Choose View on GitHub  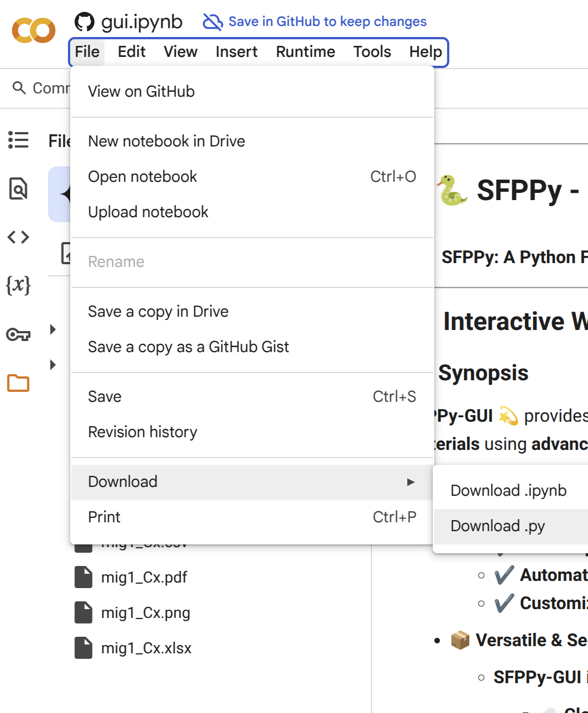coord(252,92)
